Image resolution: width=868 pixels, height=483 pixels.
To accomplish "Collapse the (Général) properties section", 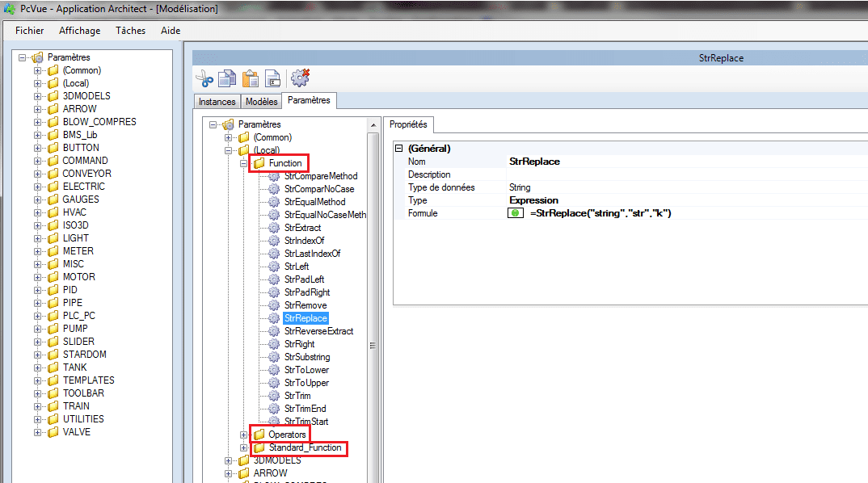I will [398, 148].
